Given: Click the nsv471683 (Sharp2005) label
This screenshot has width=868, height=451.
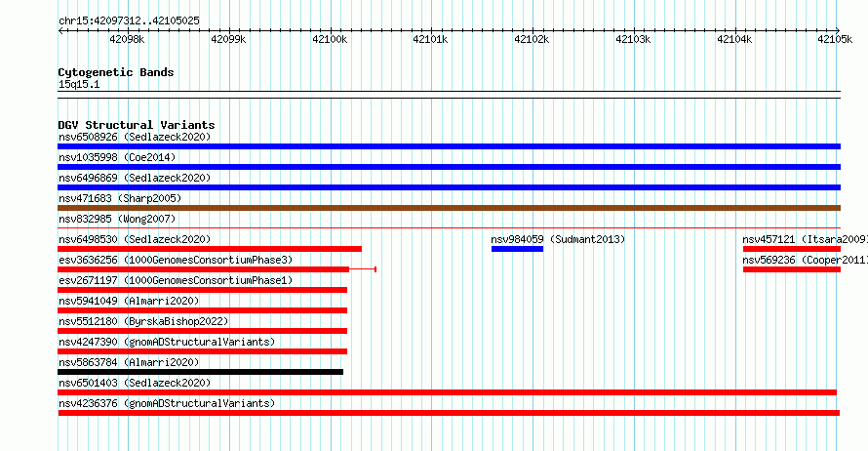Looking at the screenshot, I should [120, 198].
